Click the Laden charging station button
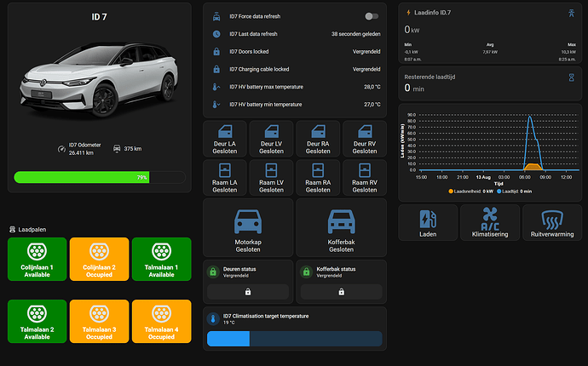 428,223
